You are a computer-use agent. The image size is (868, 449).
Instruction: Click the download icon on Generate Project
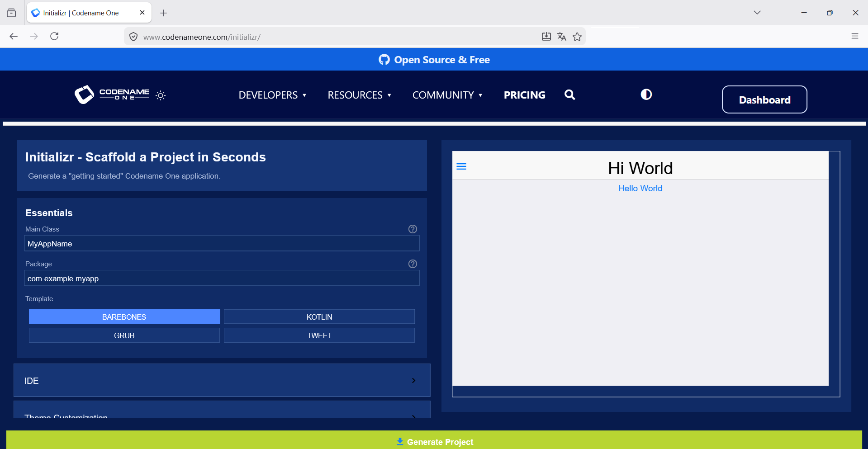400,441
